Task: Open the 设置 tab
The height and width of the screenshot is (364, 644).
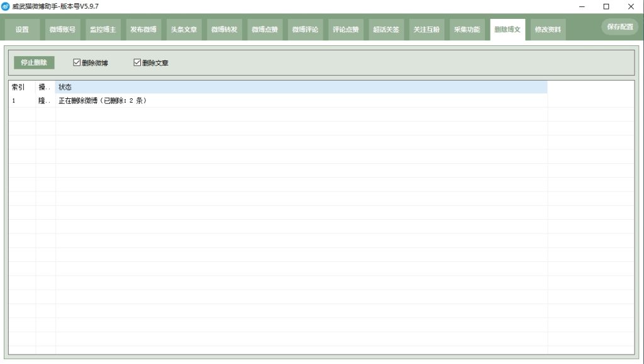Action: tap(23, 30)
